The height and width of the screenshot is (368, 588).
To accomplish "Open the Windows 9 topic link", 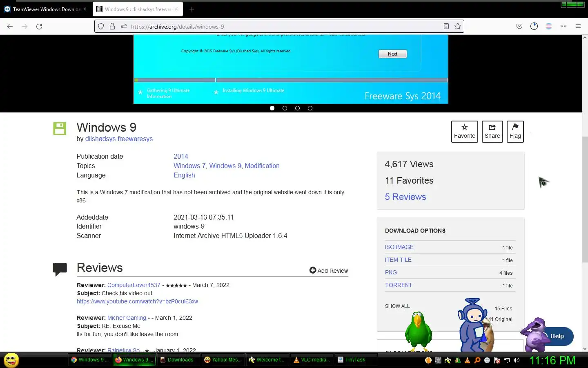I will (x=225, y=166).
